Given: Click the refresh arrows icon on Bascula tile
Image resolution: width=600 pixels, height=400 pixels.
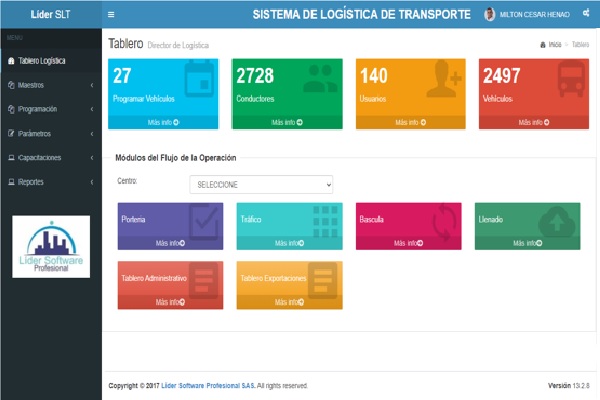Looking at the screenshot, I should (x=443, y=222).
